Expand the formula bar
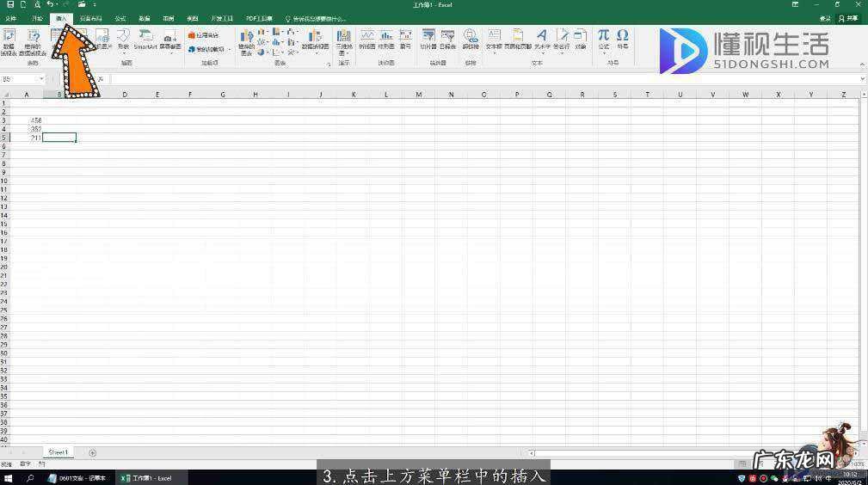The image size is (868, 485). pos(863,79)
